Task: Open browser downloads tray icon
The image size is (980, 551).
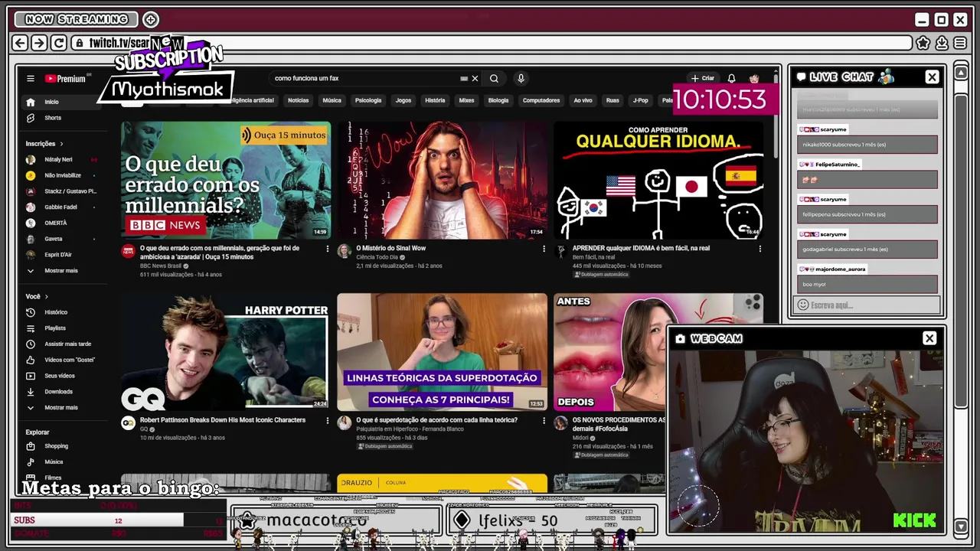Action: pos(942,43)
